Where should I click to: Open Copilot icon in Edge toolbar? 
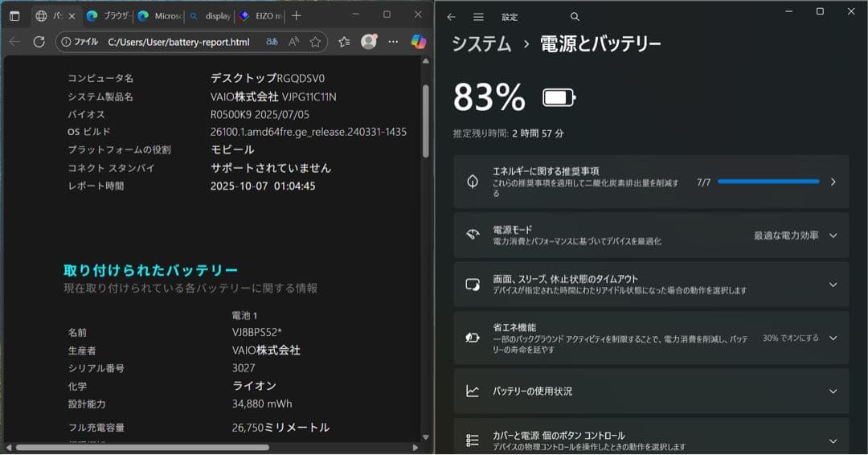coord(419,42)
